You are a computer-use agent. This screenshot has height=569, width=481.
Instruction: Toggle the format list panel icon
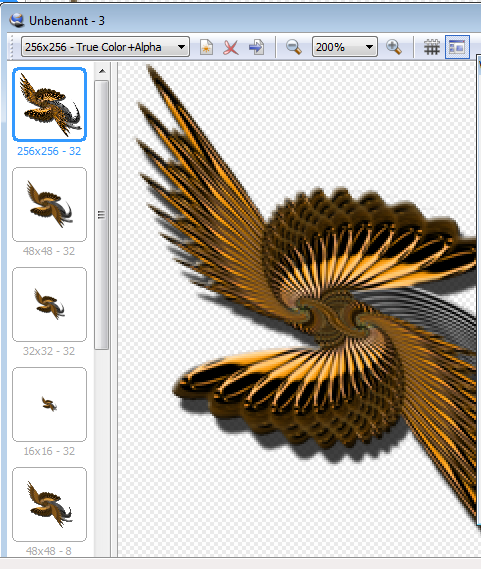(457, 47)
